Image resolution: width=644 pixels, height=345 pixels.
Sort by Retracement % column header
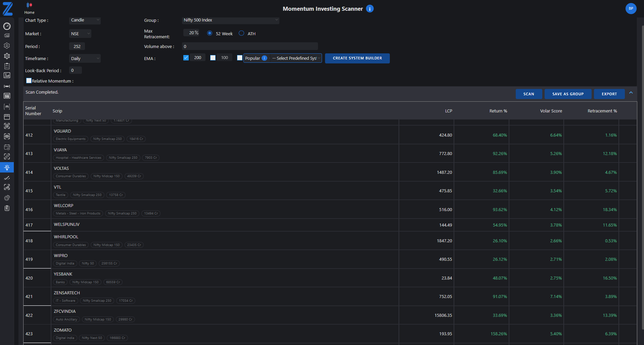602,111
